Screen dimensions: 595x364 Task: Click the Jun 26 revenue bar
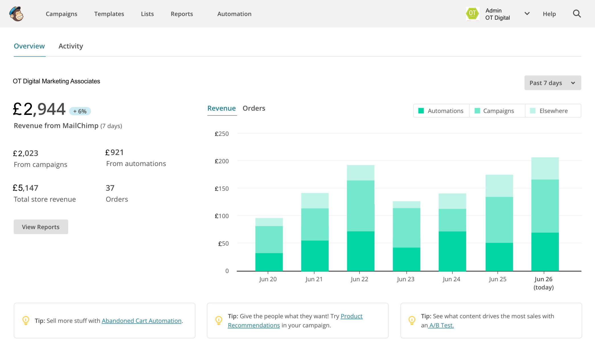[545, 213]
